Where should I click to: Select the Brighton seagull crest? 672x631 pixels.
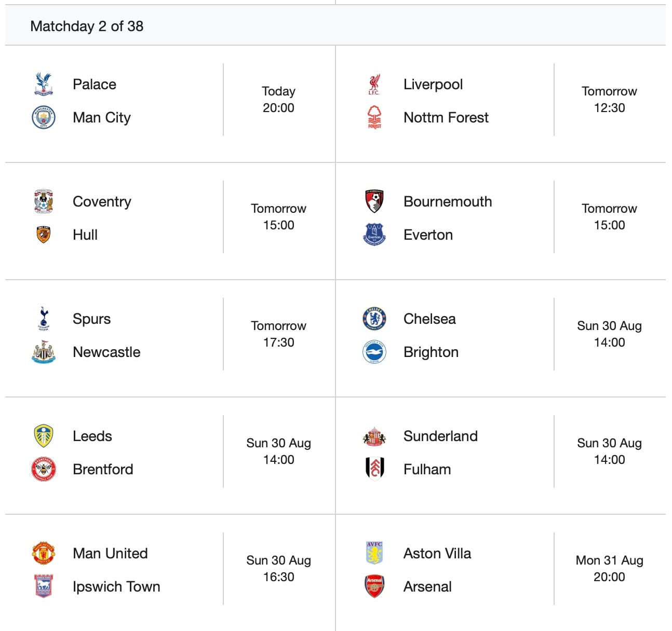[374, 352]
